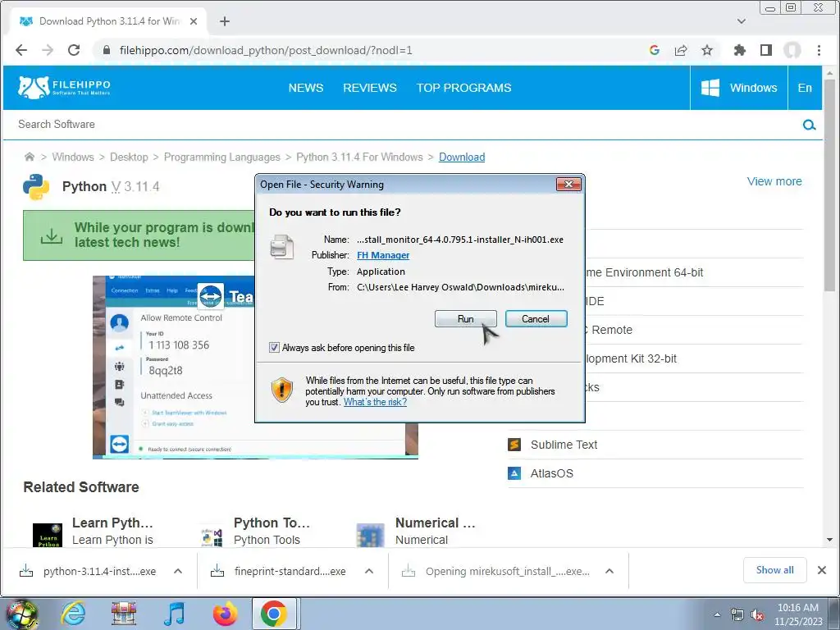Viewport: 840px width, 630px height.
Task: Click the AtlasOS icon
Action: 514,473
